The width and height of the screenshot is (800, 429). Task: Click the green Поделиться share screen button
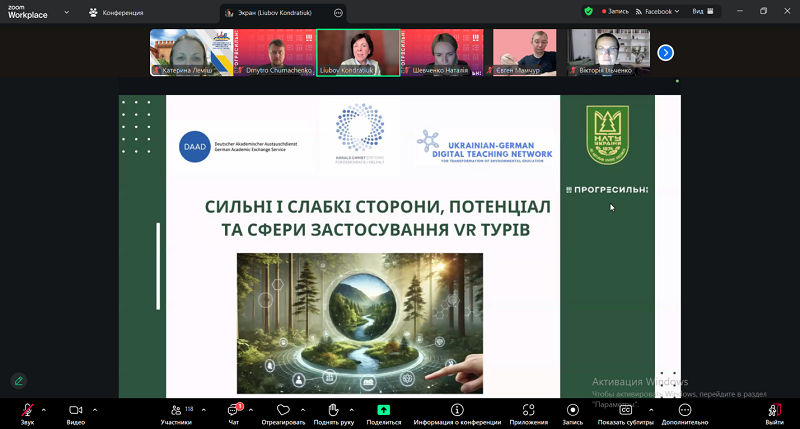point(383,411)
